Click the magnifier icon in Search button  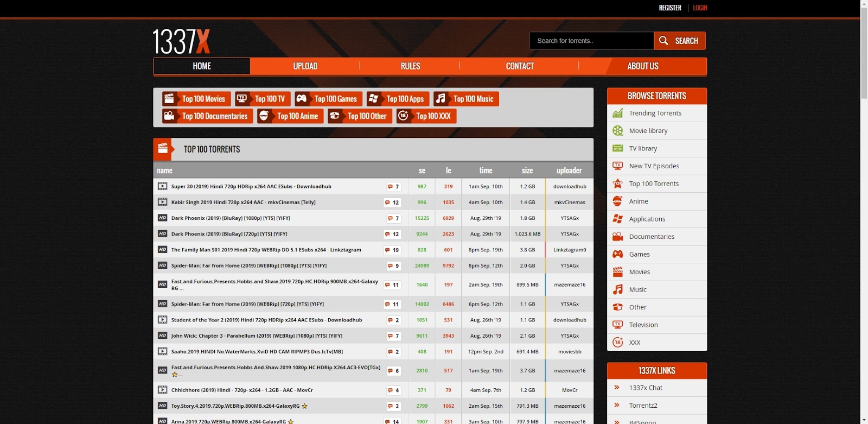(x=663, y=41)
